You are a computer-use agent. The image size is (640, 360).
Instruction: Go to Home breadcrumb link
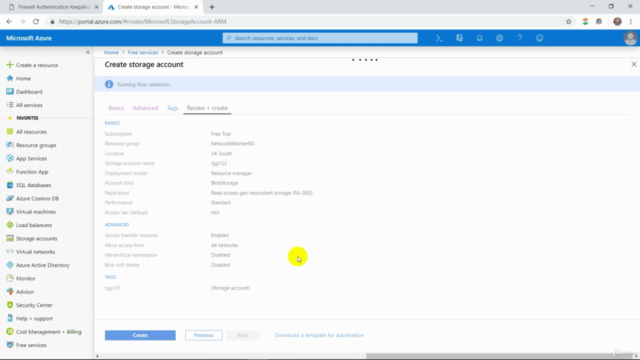click(x=111, y=52)
